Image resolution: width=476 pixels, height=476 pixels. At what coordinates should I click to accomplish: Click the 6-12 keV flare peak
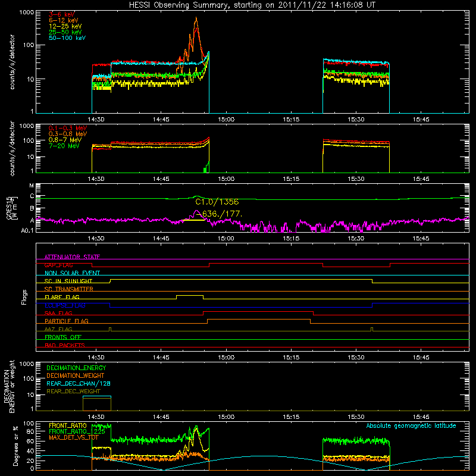[196, 19]
